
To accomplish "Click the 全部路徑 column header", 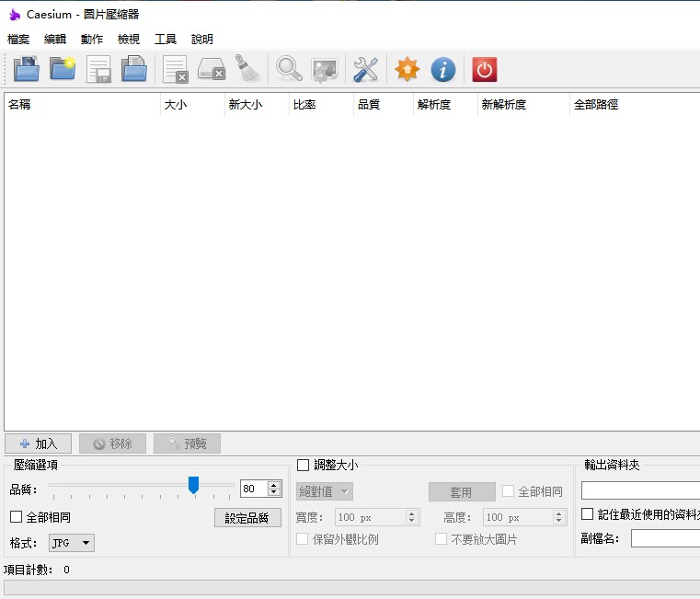I will [596, 105].
